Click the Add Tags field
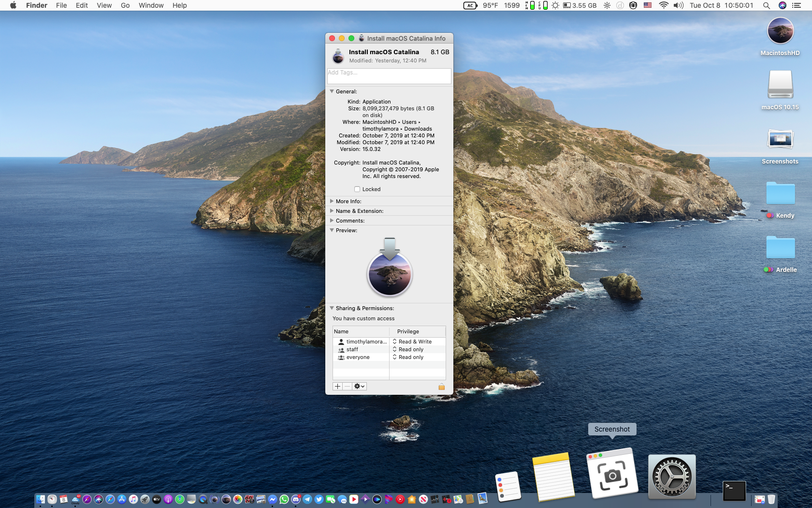Viewport: 812px width, 508px height. (389, 76)
